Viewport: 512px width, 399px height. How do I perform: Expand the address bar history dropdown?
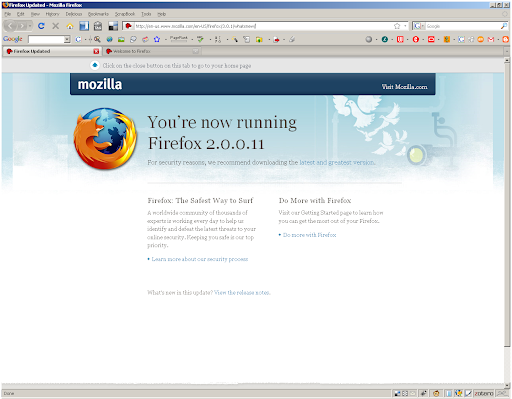(x=405, y=26)
